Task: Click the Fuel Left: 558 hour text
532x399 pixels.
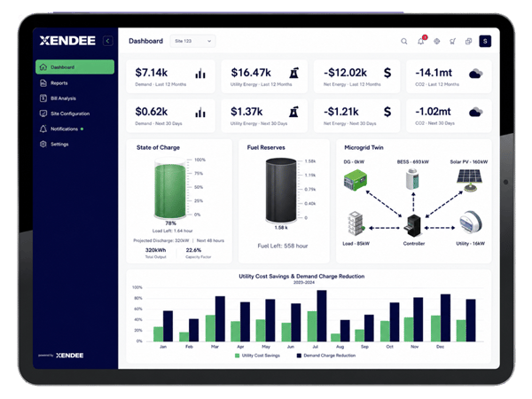Action: pos(283,246)
